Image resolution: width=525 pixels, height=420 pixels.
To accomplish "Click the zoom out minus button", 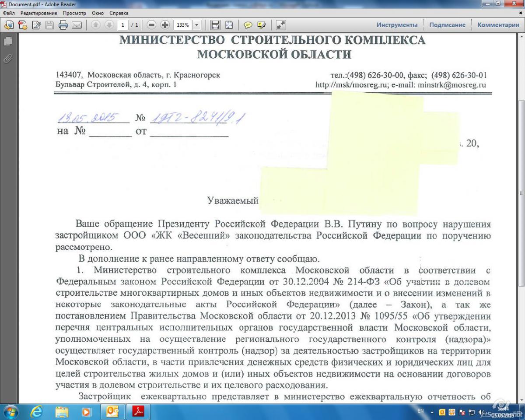I will pos(151,25).
